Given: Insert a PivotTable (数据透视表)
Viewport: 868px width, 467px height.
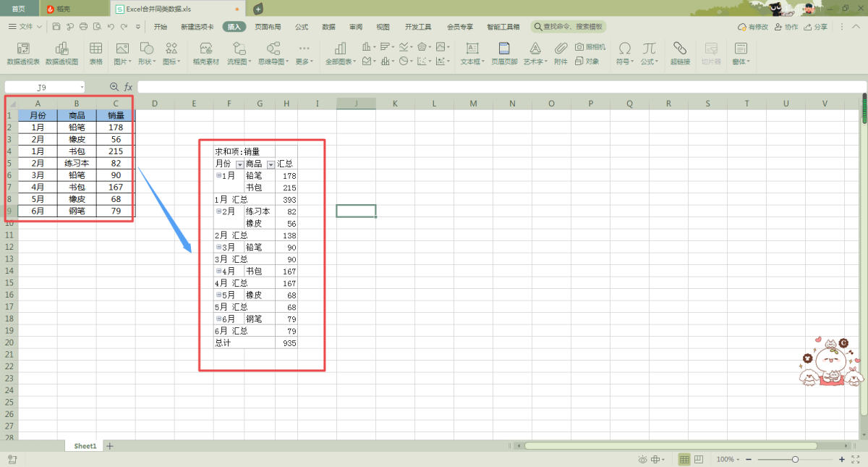Looking at the screenshot, I should click(x=23, y=53).
